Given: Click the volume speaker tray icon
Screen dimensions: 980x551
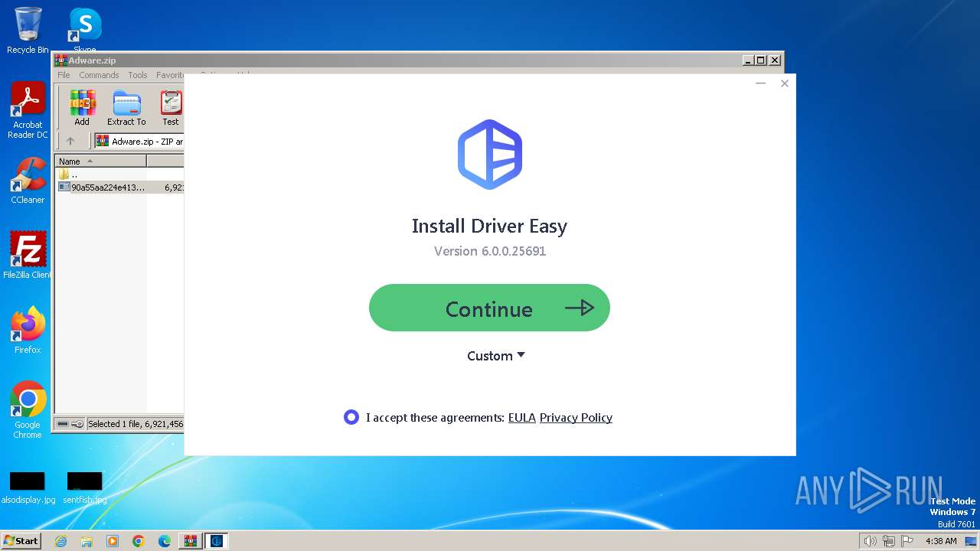Looking at the screenshot, I should coord(871,541).
